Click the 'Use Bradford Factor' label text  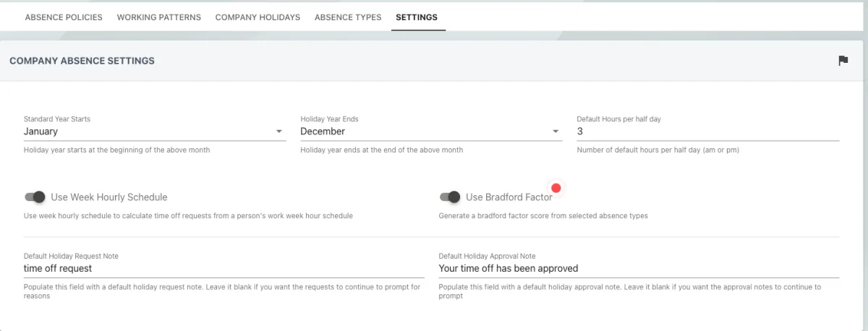coord(509,197)
